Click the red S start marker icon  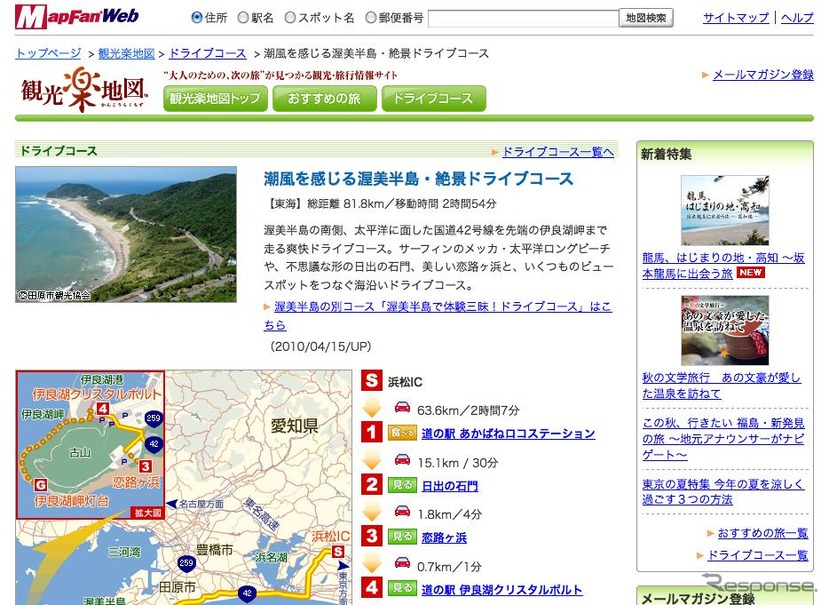point(372,380)
